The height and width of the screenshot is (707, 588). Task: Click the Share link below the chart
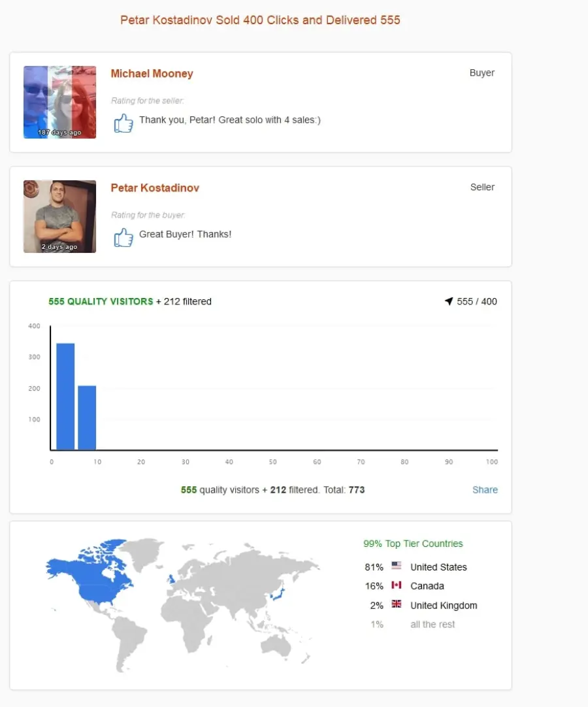click(485, 489)
